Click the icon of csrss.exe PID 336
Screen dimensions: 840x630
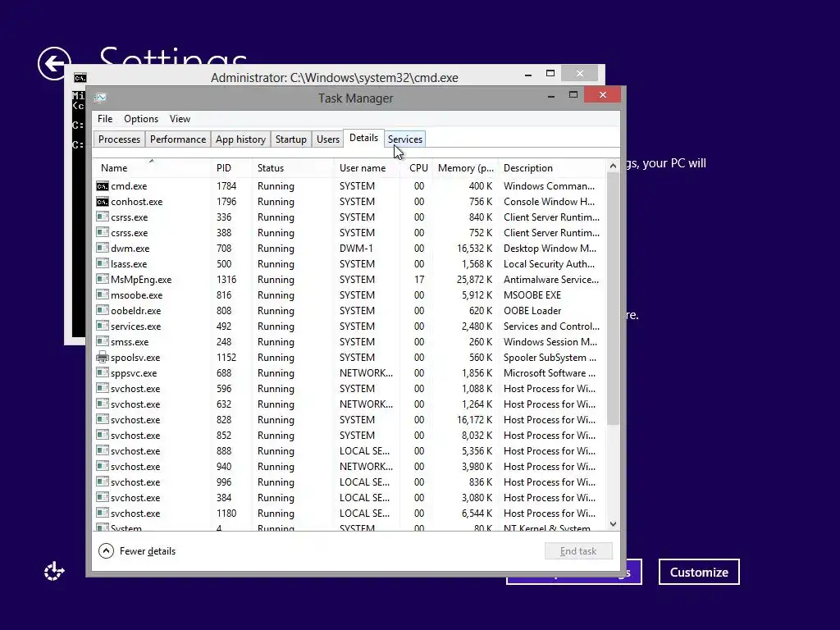pyautogui.click(x=103, y=217)
